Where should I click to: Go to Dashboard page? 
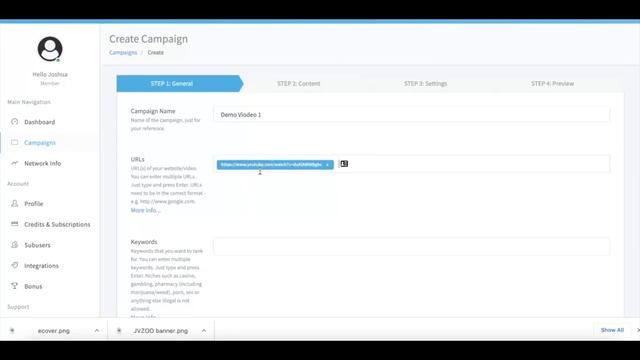(40, 122)
